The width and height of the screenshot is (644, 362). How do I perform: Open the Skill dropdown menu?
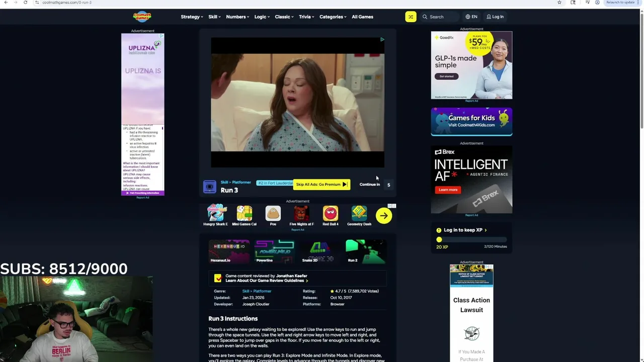point(214,17)
